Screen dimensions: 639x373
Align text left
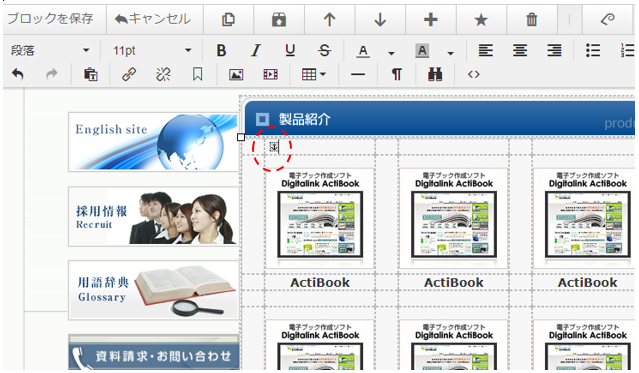(485, 51)
